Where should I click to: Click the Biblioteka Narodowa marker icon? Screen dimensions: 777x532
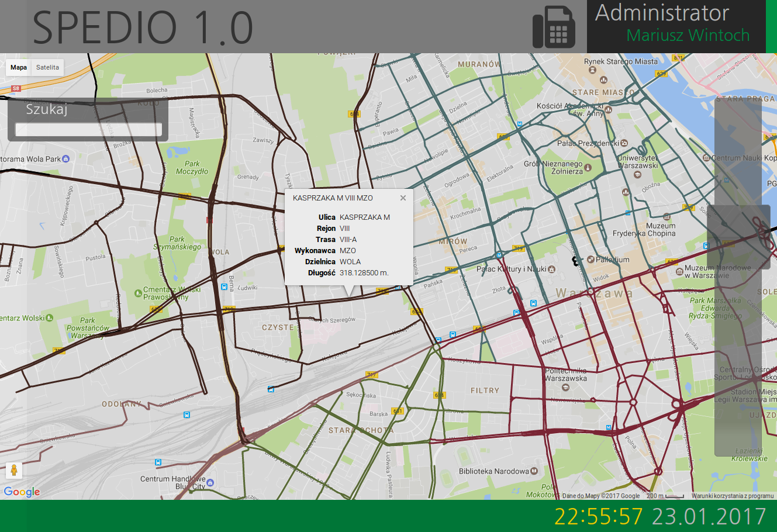coord(534,471)
